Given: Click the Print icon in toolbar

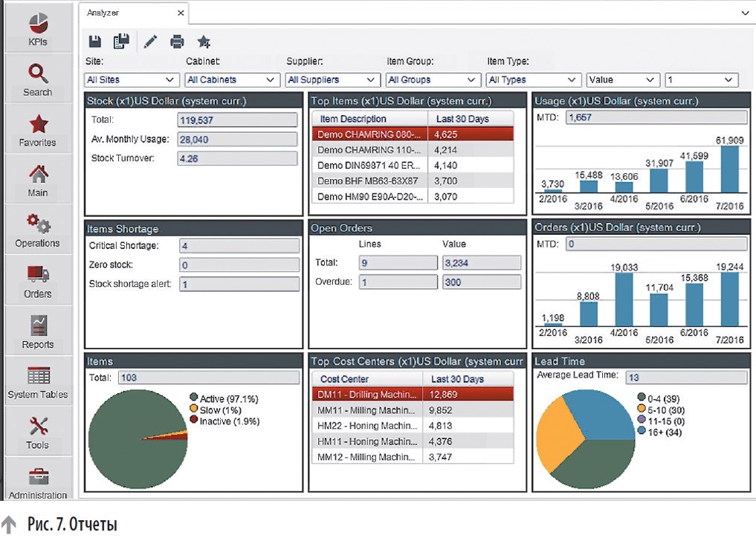Looking at the screenshot, I should [177, 42].
